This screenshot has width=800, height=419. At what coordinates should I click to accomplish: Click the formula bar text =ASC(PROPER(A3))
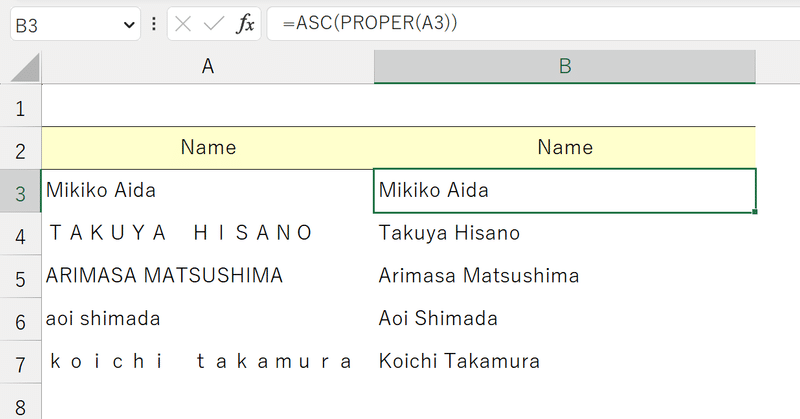tap(370, 23)
